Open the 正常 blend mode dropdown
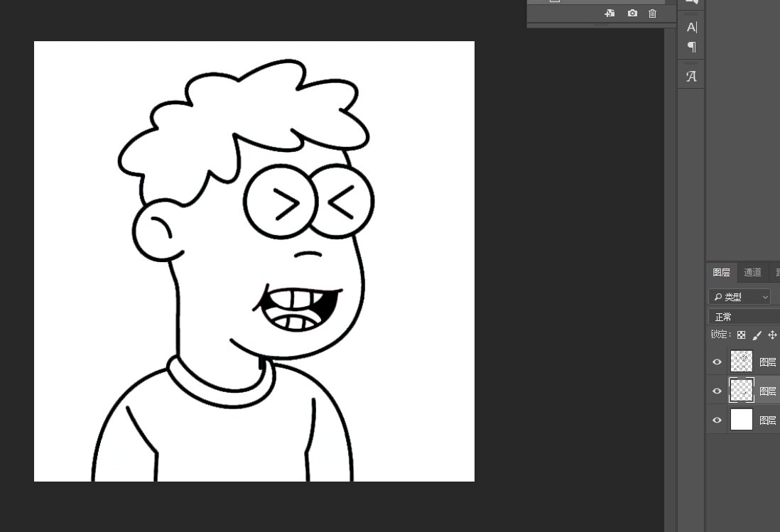Screen dimensions: 780x532 744,317
